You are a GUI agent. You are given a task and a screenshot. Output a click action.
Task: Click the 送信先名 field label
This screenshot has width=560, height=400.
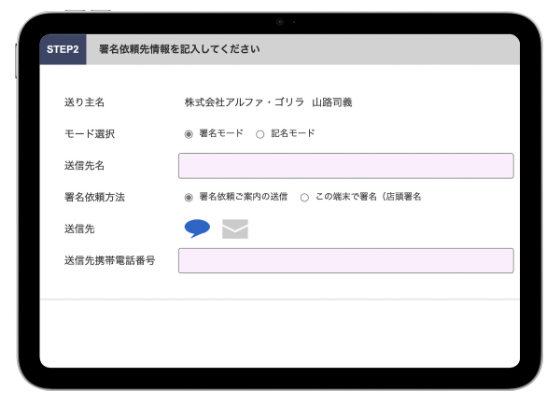coord(84,166)
